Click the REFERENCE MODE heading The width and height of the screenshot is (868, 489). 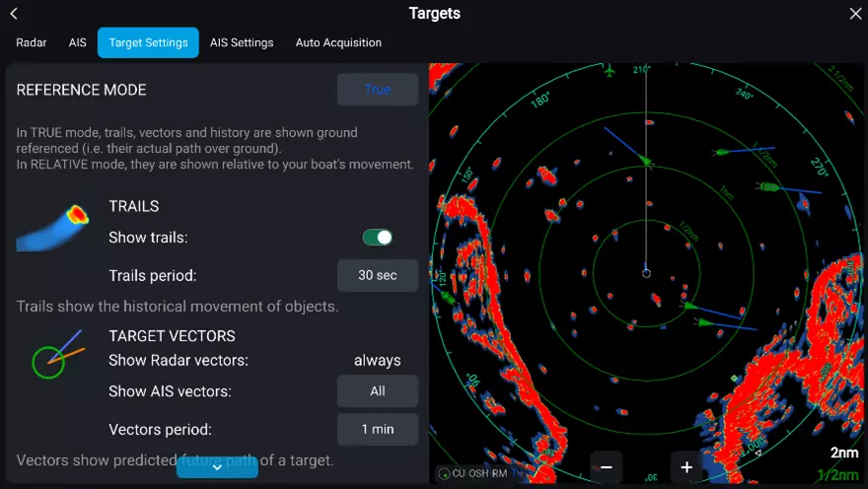81,90
